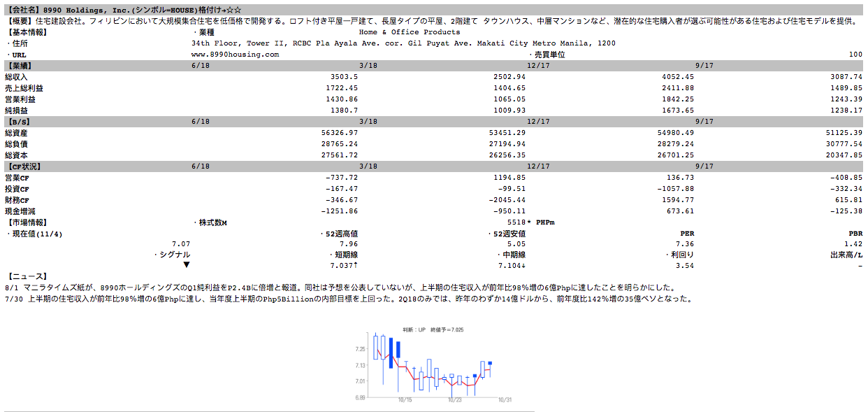Click the 総資産 row label

15,133
